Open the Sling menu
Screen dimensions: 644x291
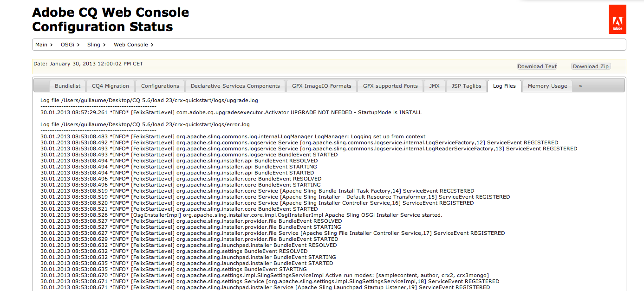(x=96, y=45)
